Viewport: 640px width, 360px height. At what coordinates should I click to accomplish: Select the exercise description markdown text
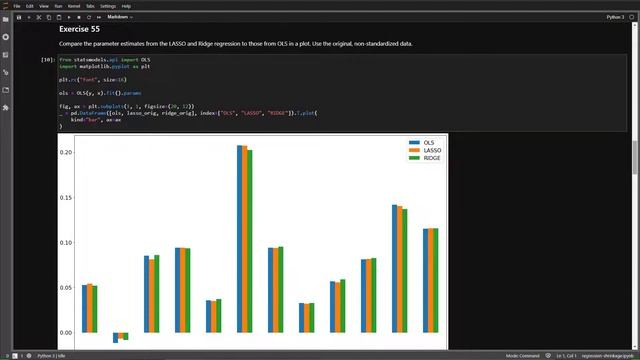(x=236, y=44)
